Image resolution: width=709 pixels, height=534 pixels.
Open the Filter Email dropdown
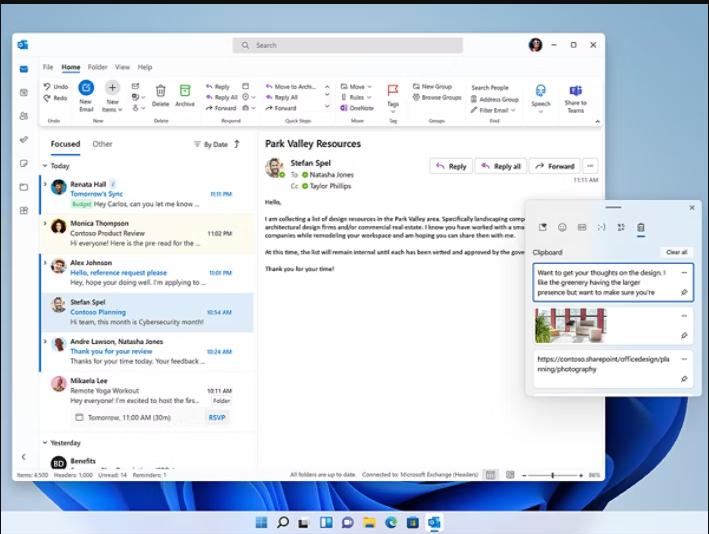(x=493, y=110)
